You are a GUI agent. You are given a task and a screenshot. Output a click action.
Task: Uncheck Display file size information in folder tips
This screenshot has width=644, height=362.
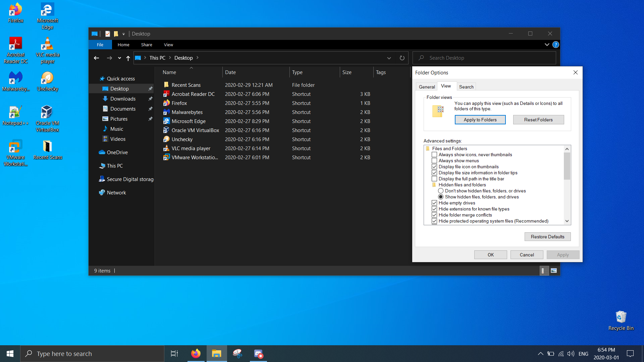tap(434, 173)
